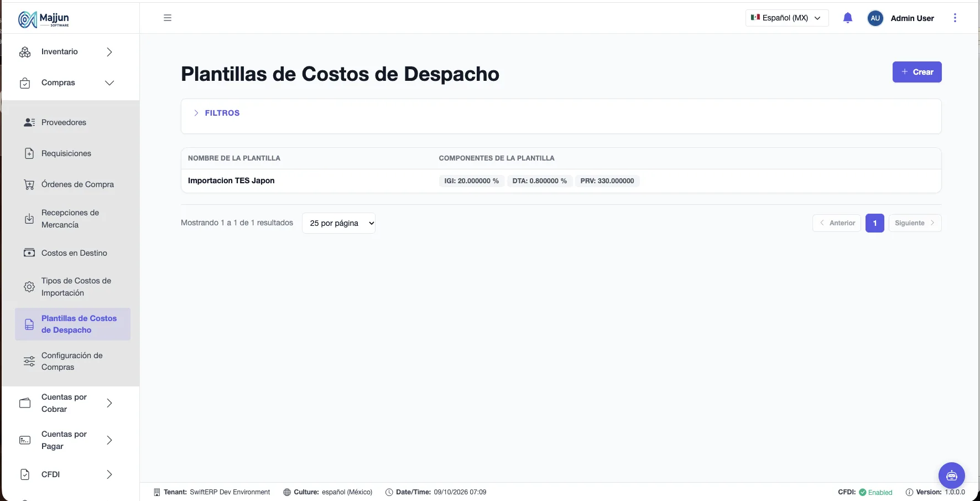Open the 25 por página dropdown
The width and height of the screenshot is (980, 501).
coord(338,223)
